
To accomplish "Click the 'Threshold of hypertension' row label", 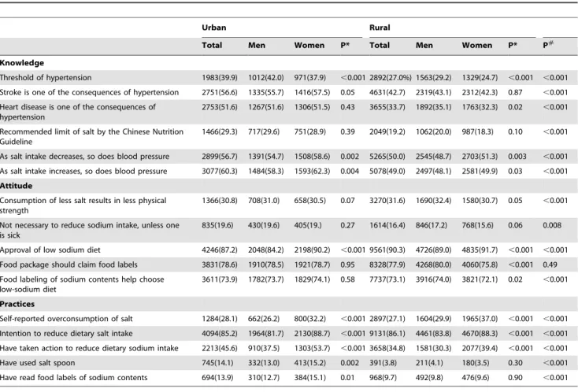I will [x=46, y=78].
